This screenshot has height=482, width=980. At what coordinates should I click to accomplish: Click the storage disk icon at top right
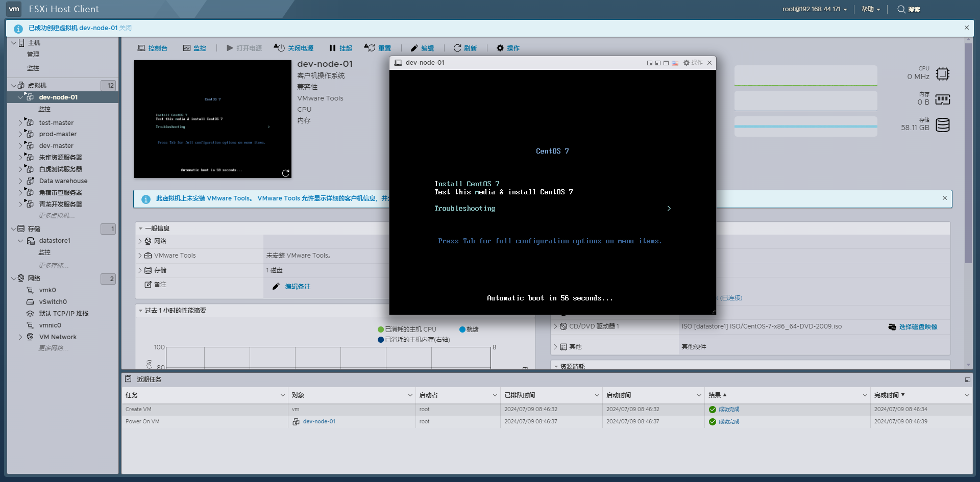(x=943, y=125)
